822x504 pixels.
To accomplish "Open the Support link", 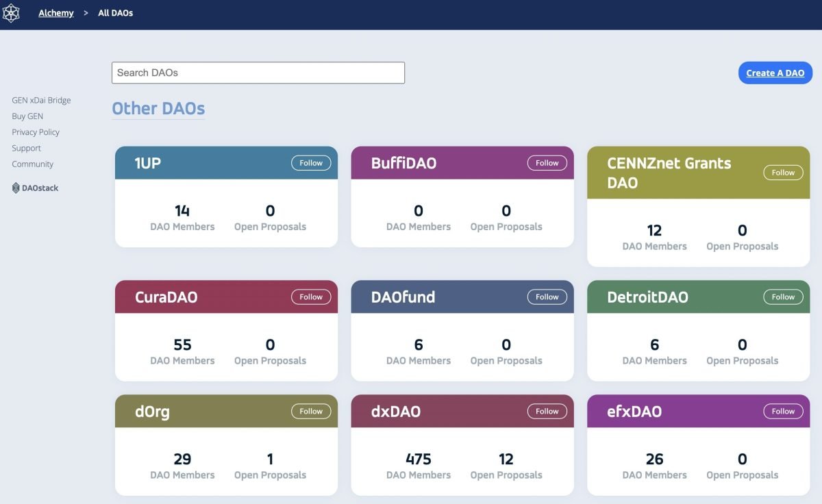I will [26, 148].
